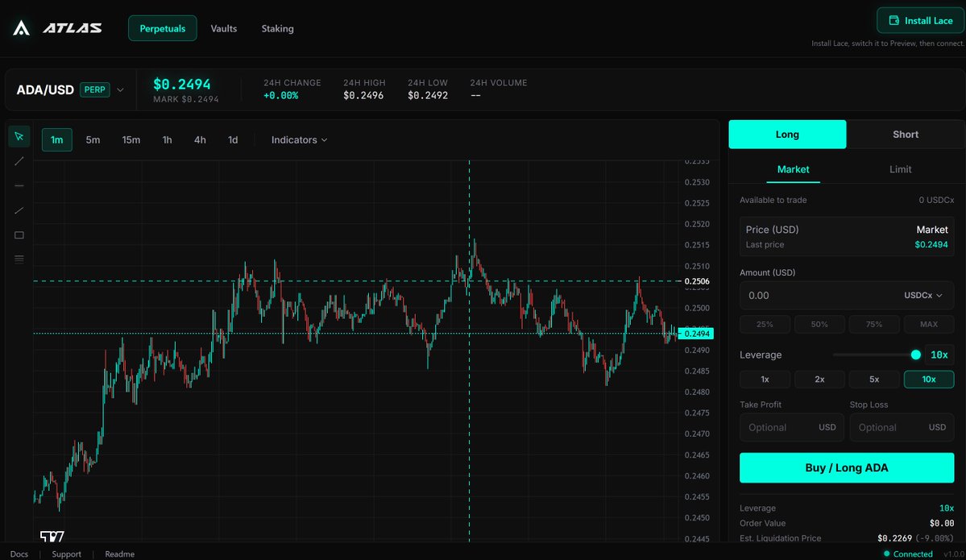Select the 15m timeframe
The height and width of the screenshot is (560, 966).
(x=131, y=140)
